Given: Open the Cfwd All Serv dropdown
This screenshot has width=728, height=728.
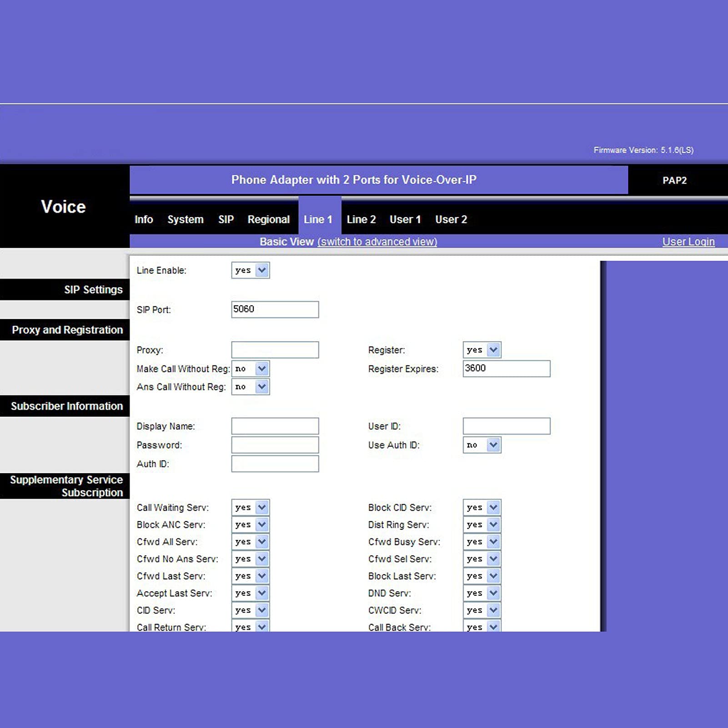Looking at the screenshot, I should coord(251,542).
